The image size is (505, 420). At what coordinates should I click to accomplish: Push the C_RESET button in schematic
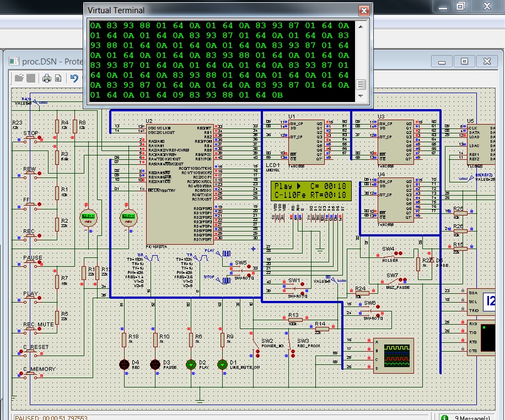click(x=31, y=352)
